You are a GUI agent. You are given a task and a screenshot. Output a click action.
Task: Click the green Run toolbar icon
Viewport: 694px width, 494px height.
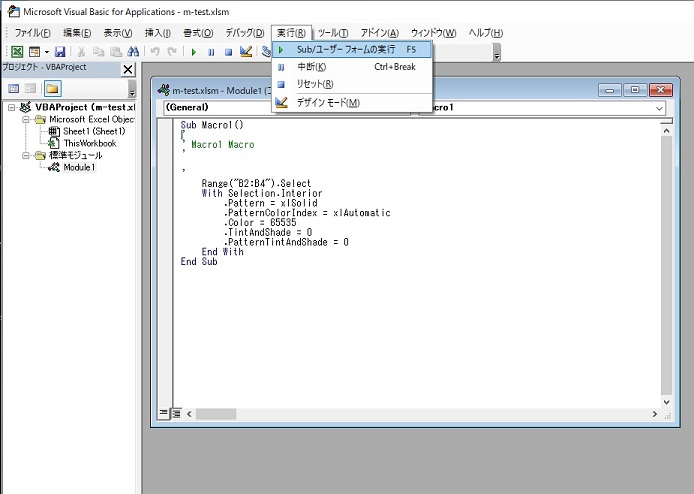pyautogui.click(x=193, y=52)
